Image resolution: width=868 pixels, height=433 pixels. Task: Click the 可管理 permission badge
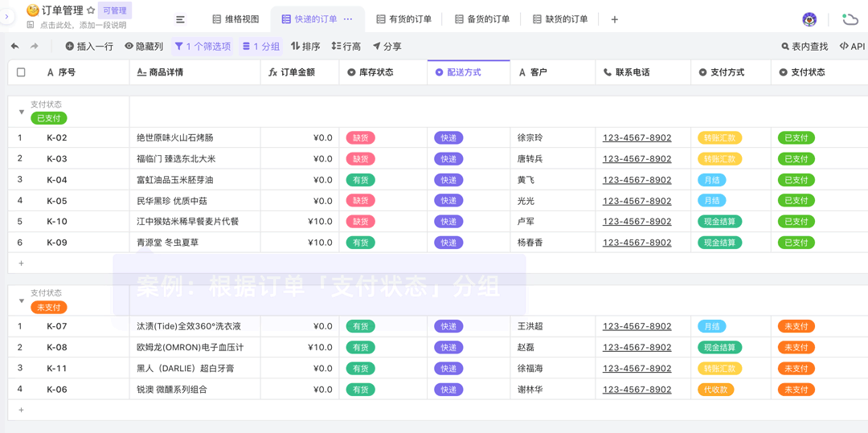tap(115, 10)
